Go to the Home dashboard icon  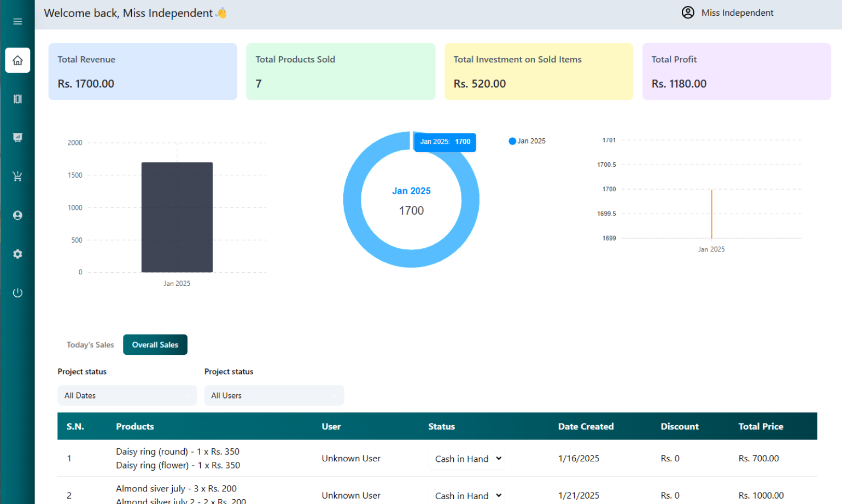tap(17, 60)
